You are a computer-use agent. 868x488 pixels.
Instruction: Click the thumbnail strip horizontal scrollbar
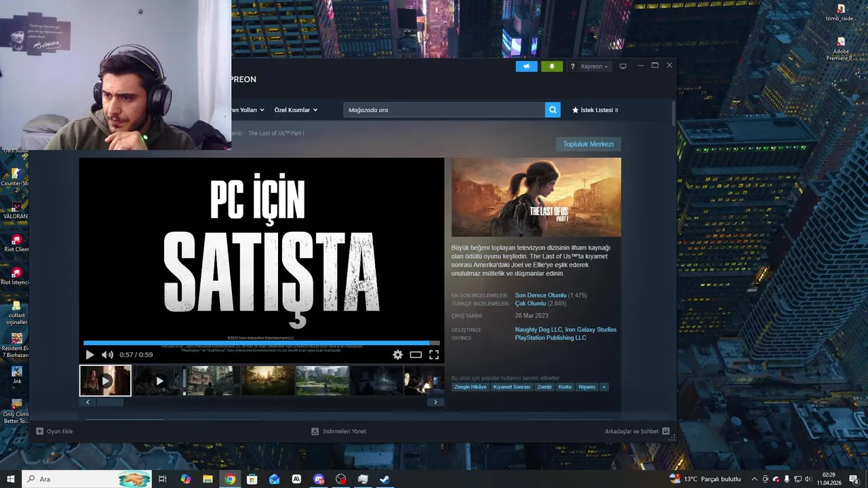(110, 402)
